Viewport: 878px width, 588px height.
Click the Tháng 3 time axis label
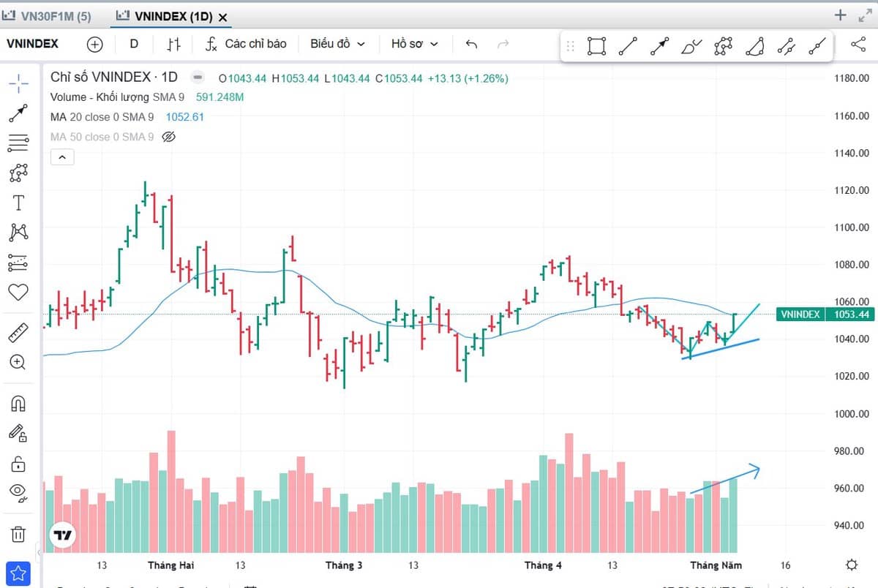tap(344, 565)
